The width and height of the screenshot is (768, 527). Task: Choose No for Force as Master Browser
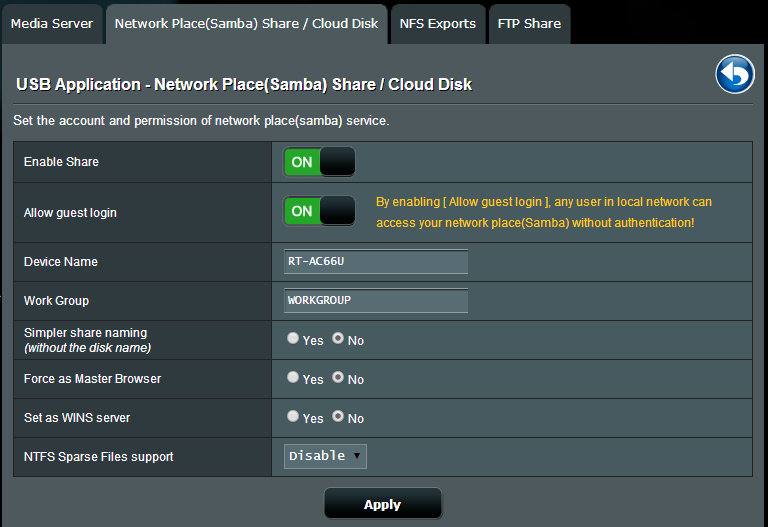coord(338,378)
